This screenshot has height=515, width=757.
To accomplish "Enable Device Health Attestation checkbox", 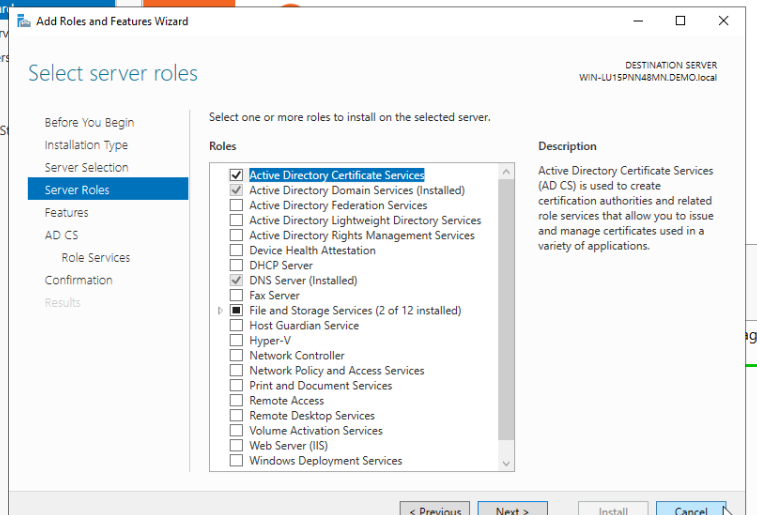I will click(x=236, y=250).
